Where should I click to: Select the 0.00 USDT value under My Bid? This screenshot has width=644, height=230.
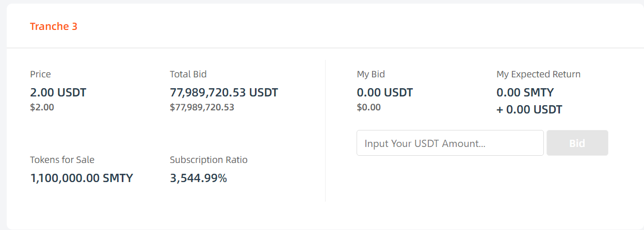pos(384,93)
